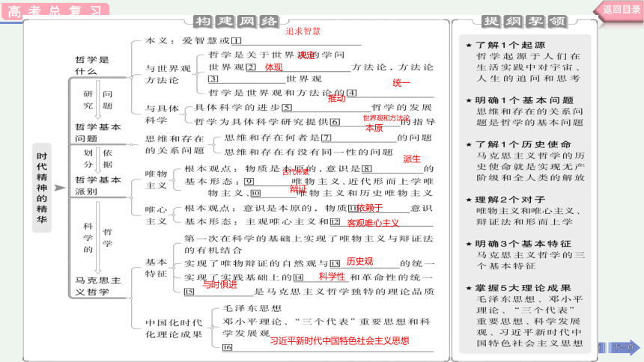The image size is (644, 362).
Task: Click the 基本特征 branch label in mind map
Action: [x=156, y=268]
